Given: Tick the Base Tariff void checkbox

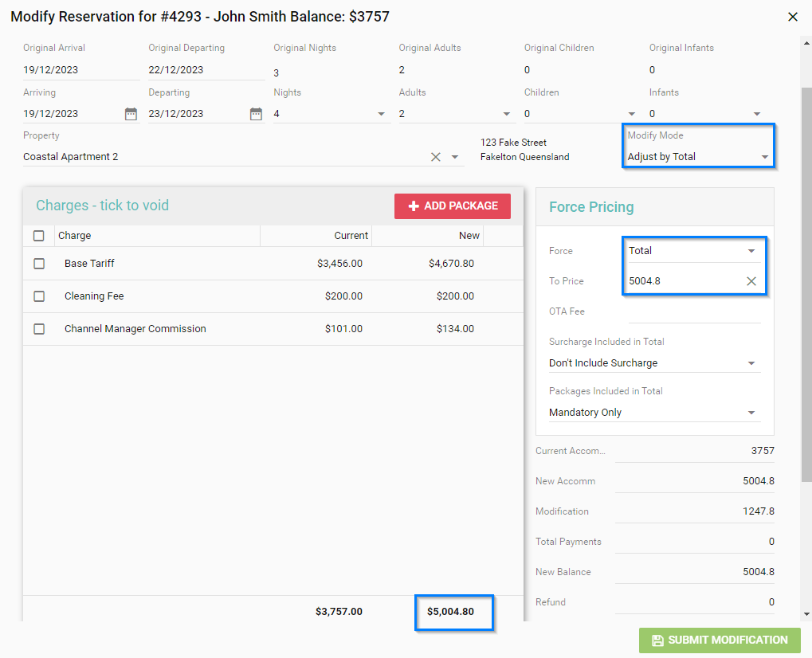Looking at the screenshot, I should [39, 264].
